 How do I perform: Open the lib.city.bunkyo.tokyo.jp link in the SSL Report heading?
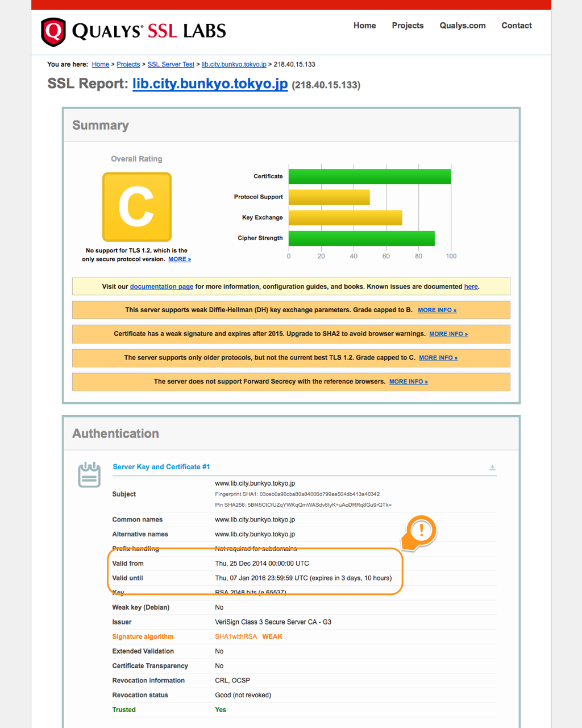(x=210, y=84)
